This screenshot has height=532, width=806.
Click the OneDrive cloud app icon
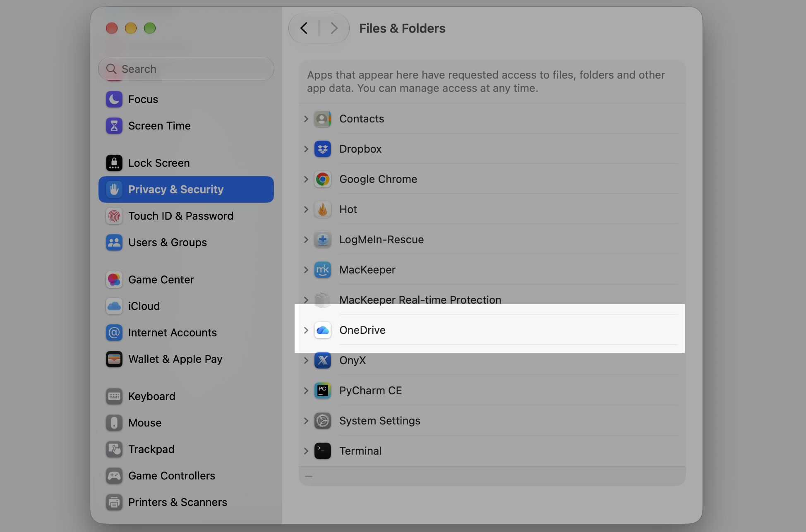click(x=323, y=330)
